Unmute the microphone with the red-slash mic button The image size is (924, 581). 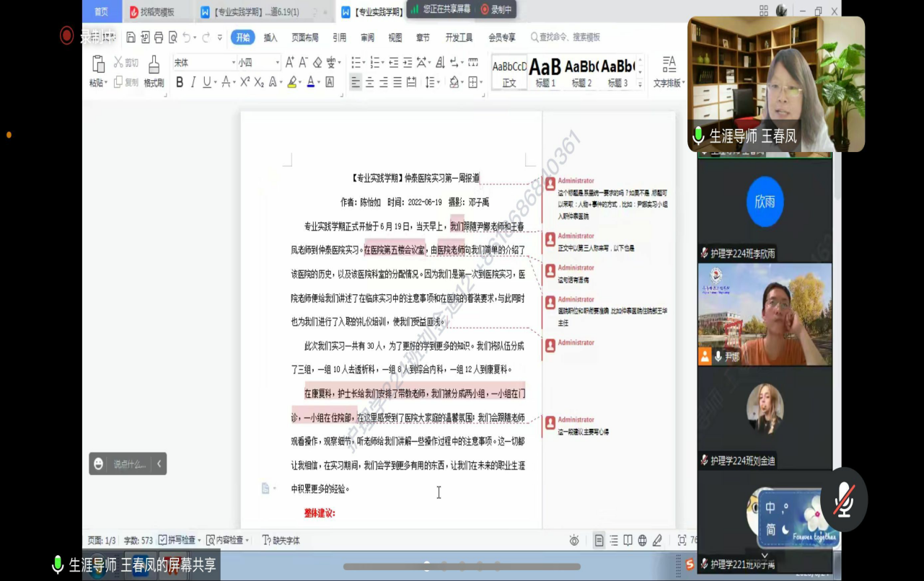click(843, 500)
